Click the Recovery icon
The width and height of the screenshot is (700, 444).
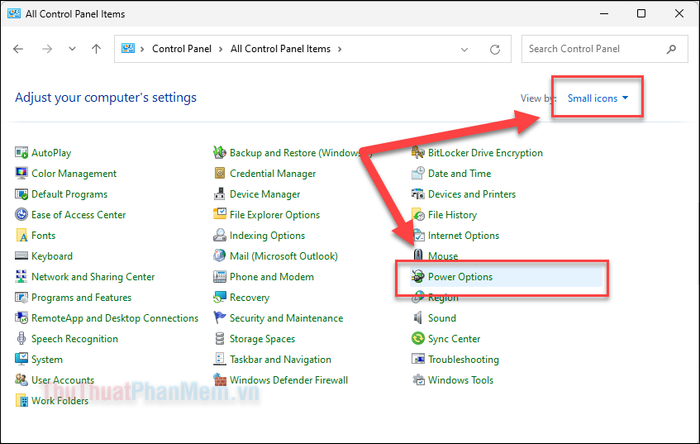click(x=219, y=297)
